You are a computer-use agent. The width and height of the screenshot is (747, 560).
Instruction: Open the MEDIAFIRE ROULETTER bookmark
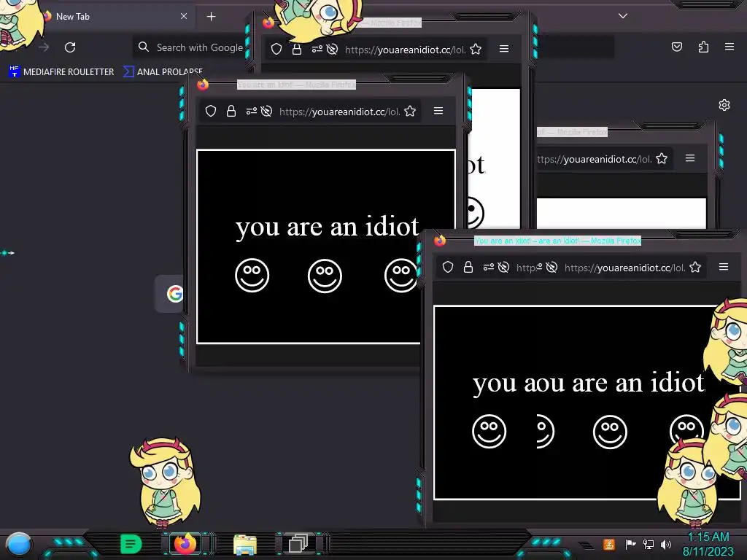pos(61,72)
